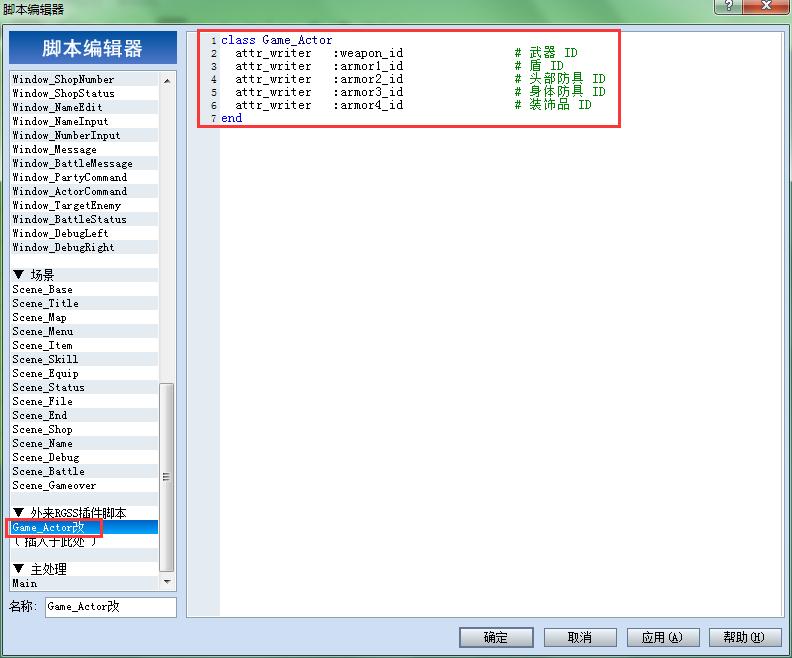Select Scene_Skill script
792x658 pixels.
pyautogui.click(x=84, y=359)
